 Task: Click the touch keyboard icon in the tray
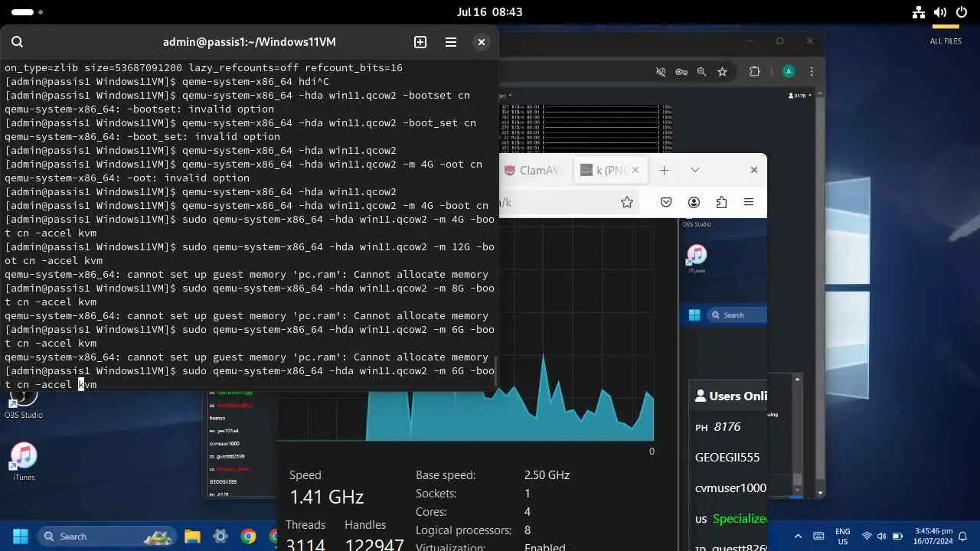click(818, 536)
